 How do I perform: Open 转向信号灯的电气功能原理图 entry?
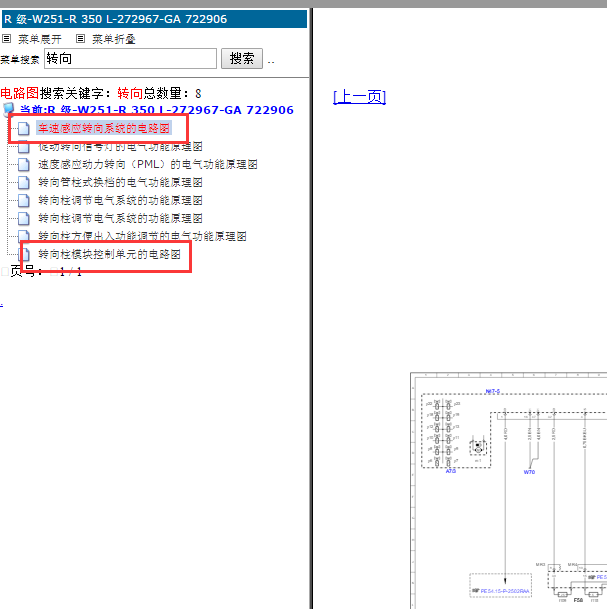[120, 147]
